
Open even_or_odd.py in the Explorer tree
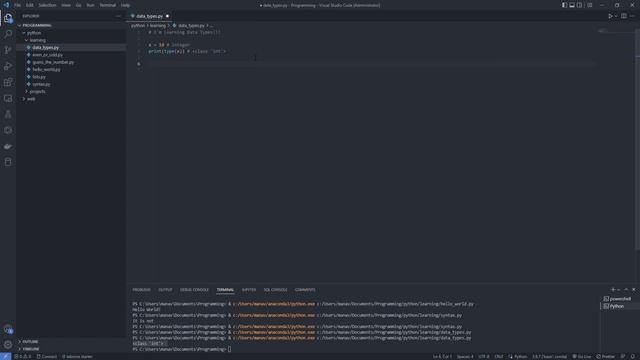pyautogui.click(x=71, y=55)
